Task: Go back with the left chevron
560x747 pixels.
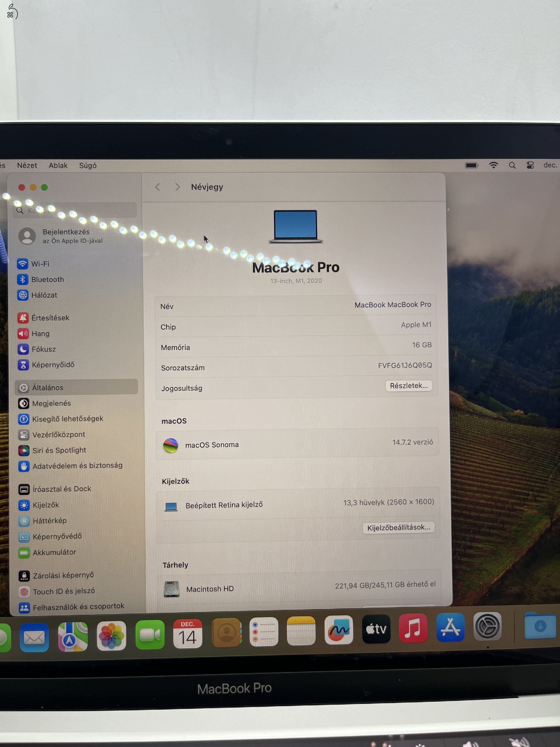Action: pos(158,187)
